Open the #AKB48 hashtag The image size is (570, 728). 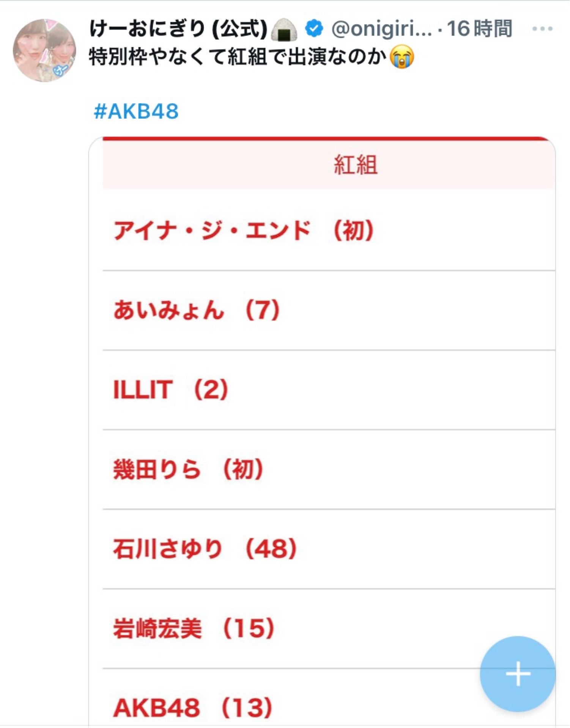click(x=136, y=111)
